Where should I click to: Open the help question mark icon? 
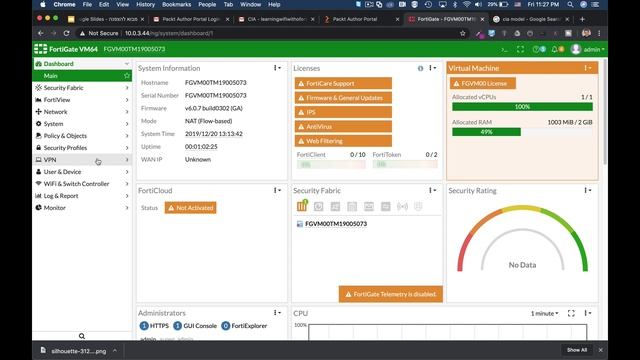536,49
